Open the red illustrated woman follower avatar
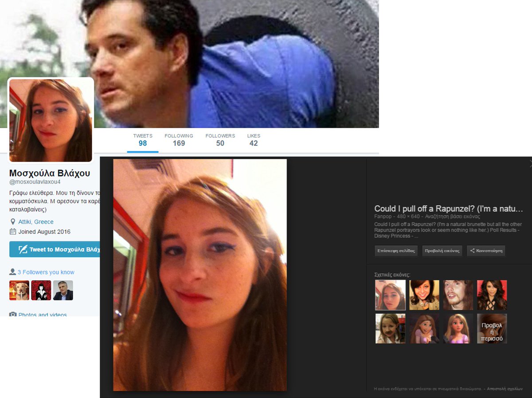Image resolution: width=532 pixels, height=398 pixels. 41,290
